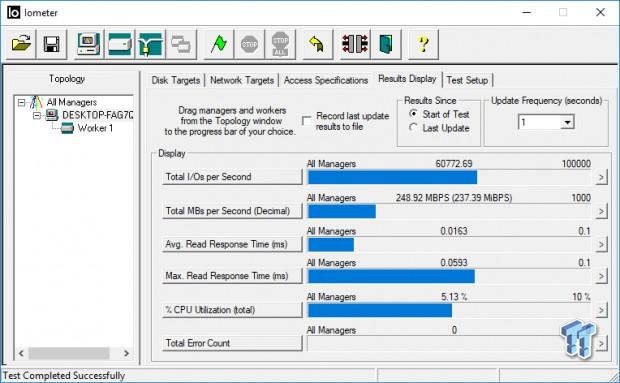Viewport: 620px width, 383px height.
Task: Select Start of Test radio button
Action: tap(414, 114)
